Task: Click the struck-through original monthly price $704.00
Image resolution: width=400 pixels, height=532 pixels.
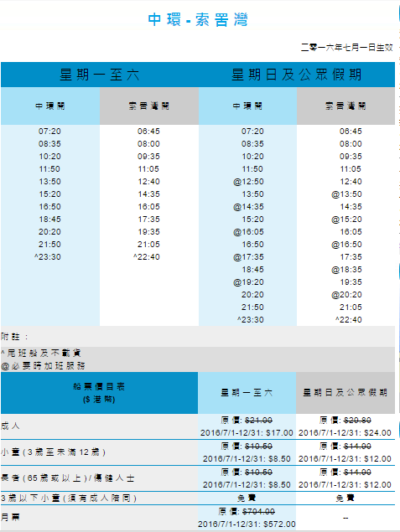Action: click(x=259, y=511)
